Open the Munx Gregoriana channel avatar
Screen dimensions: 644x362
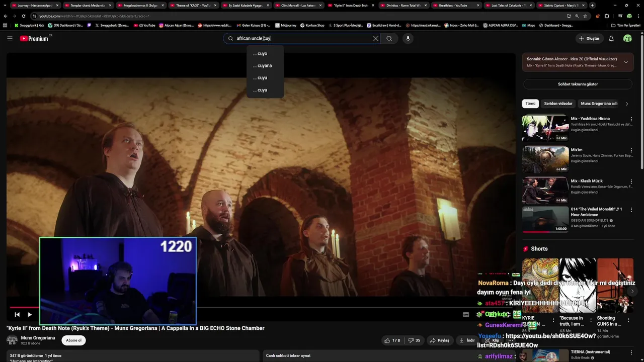(12, 340)
